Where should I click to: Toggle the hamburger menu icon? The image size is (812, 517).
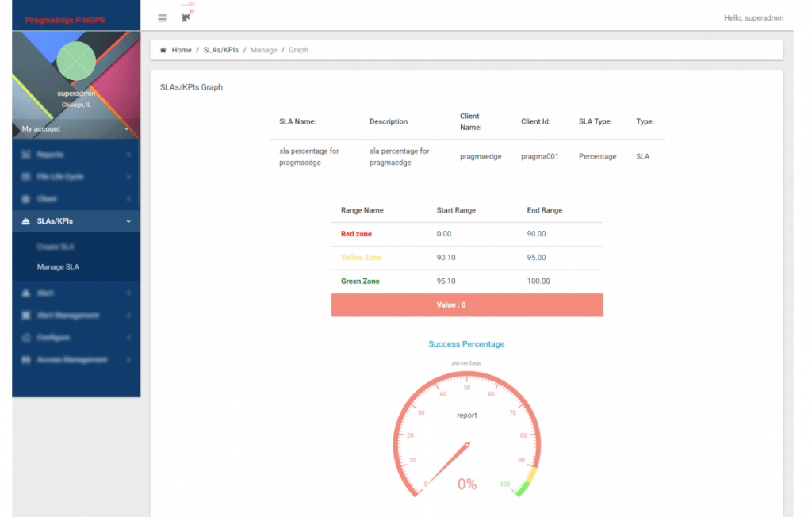pos(162,18)
